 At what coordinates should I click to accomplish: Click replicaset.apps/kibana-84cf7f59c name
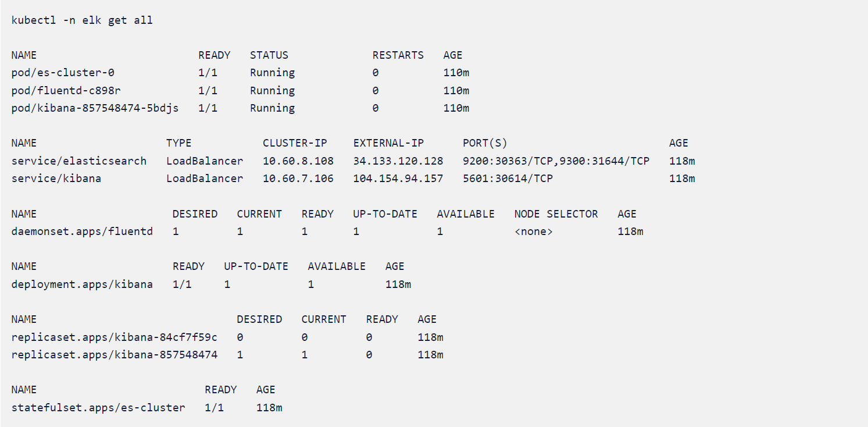tap(115, 337)
